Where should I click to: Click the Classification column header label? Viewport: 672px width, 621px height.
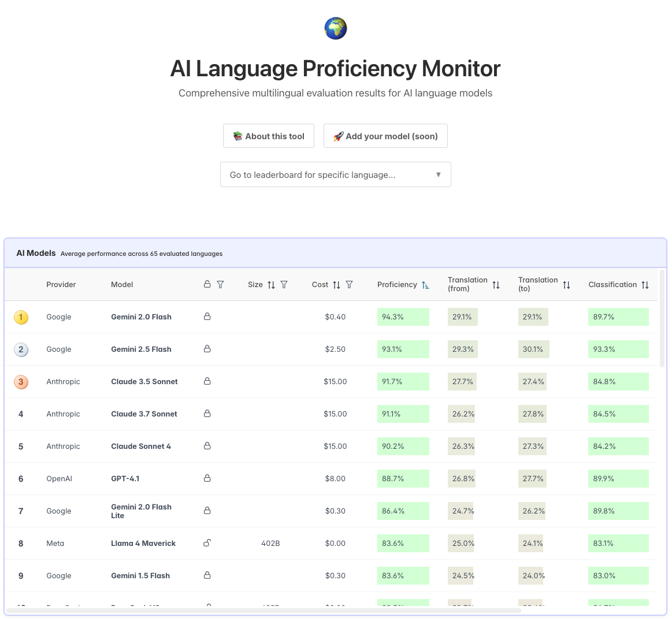pos(612,285)
